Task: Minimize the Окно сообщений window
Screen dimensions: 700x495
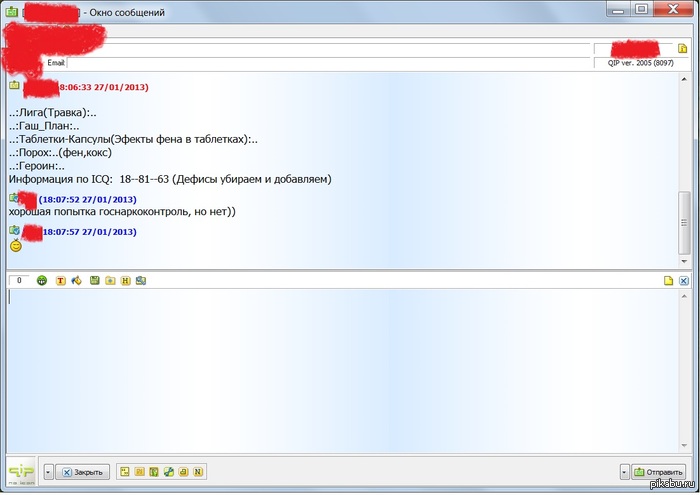Action: pos(618,9)
